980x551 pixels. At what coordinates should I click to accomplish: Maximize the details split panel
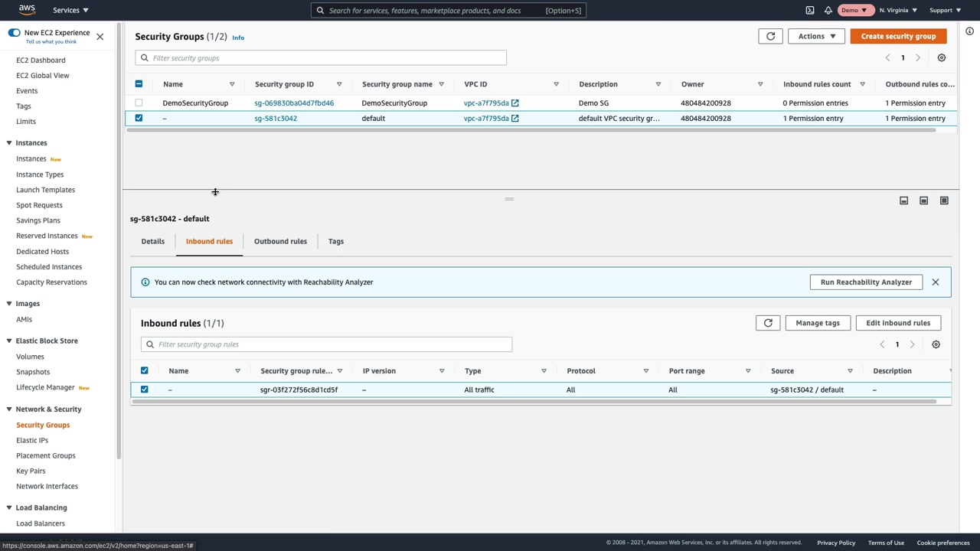[943, 201]
